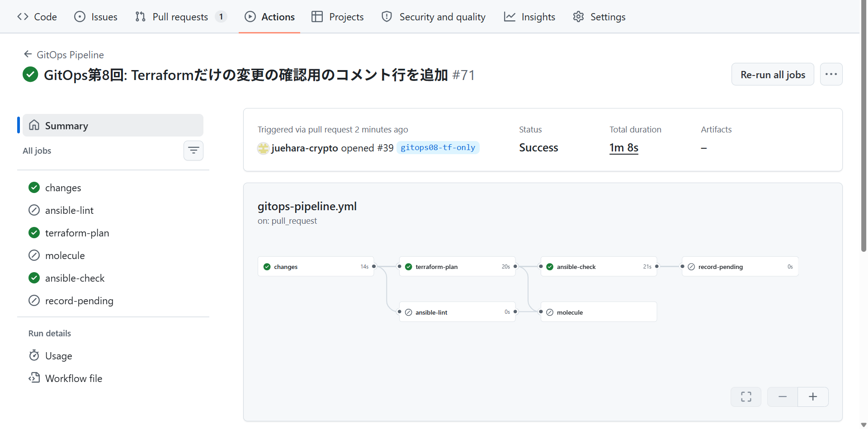Open record-pending job in sidebar

click(x=113, y=301)
